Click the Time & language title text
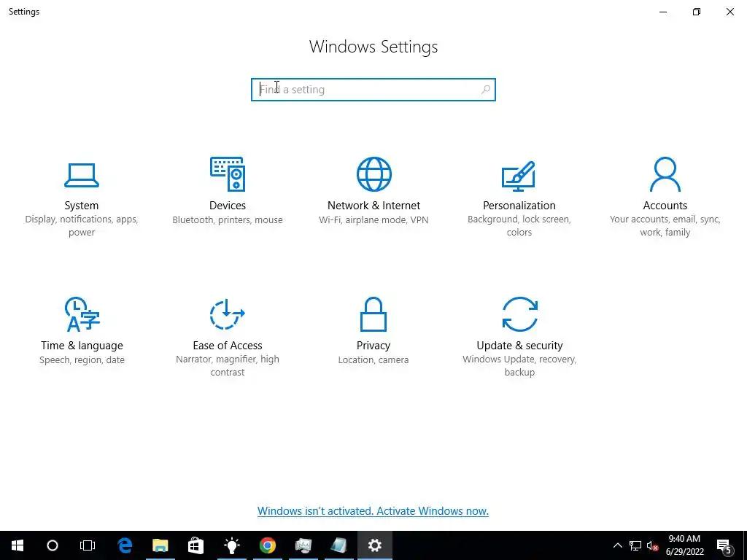The height and width of the screenshot is (560, 747). click(82, 346)
